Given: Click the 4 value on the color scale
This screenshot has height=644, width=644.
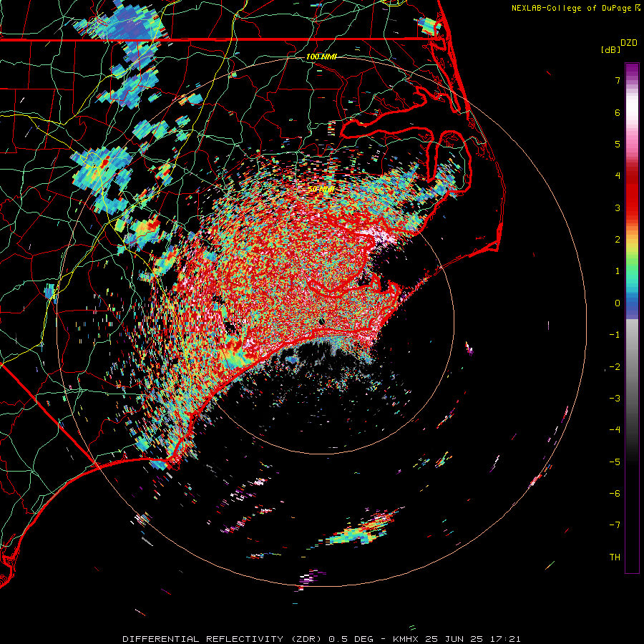Looking at the screenshot, I should [x=618, y=176].
